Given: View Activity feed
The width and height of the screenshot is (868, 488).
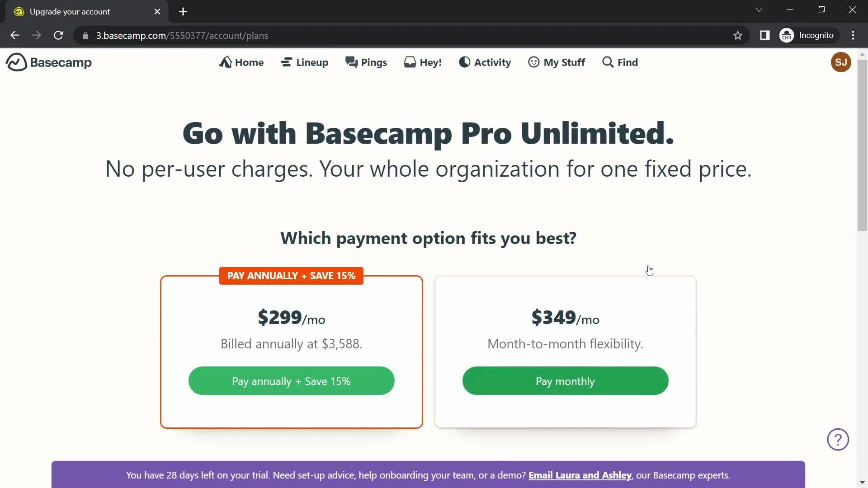Looking at the screenshot, I should 485,62.
